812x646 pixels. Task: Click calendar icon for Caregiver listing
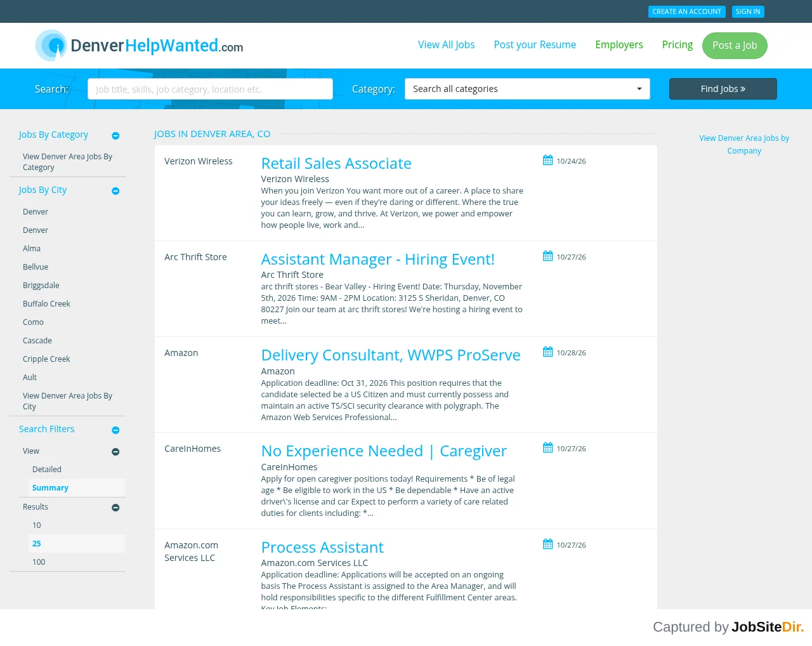click(x=548, y=448)
